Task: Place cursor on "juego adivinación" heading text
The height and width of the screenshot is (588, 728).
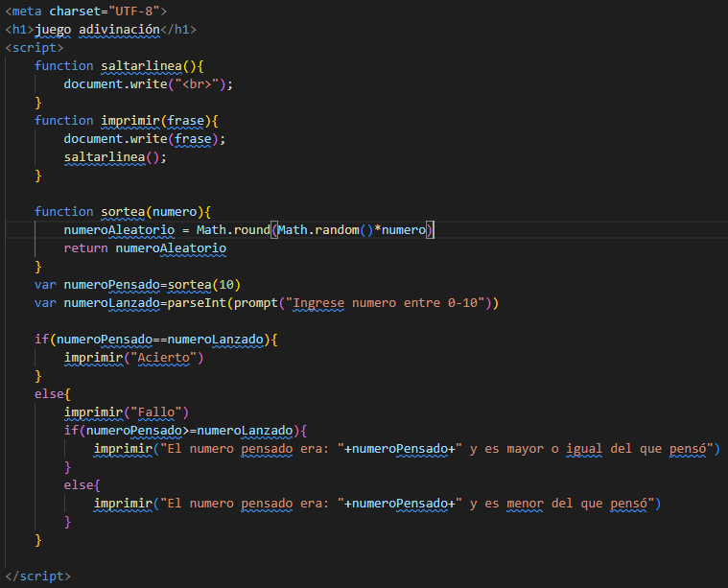Action: (x=97, y=30)
